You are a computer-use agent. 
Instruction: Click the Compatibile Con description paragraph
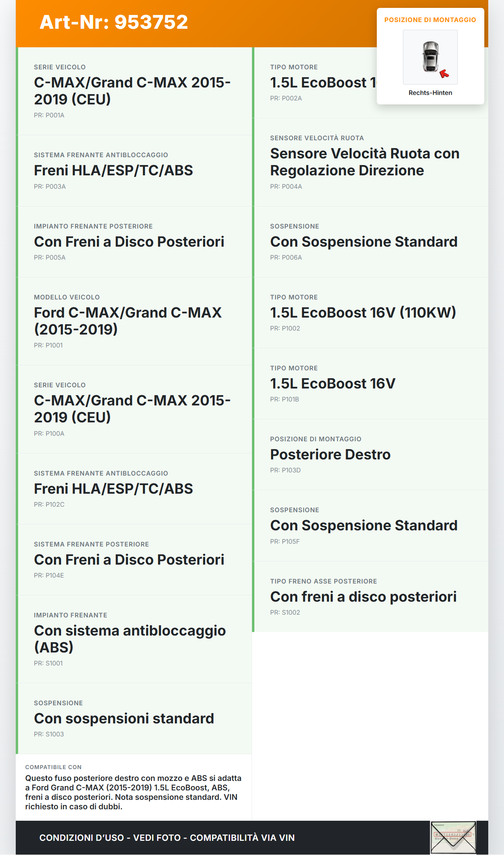click(133, 792)
